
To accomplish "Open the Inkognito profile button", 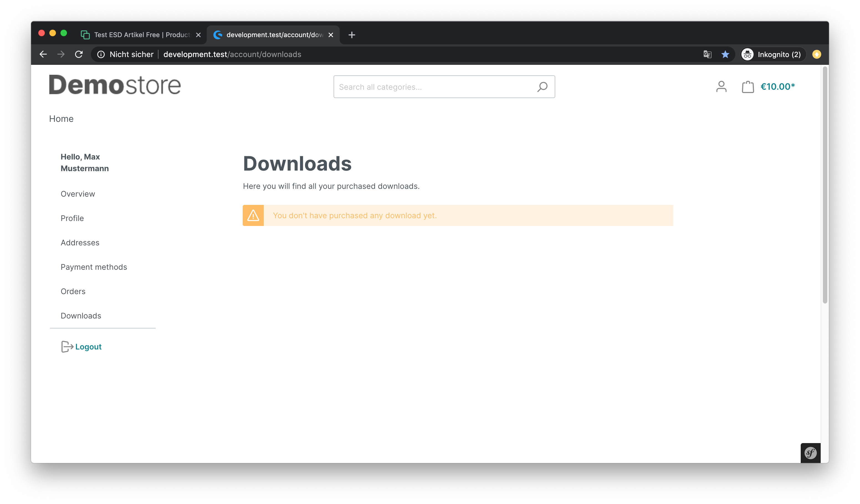I will [x=772, y=55].
